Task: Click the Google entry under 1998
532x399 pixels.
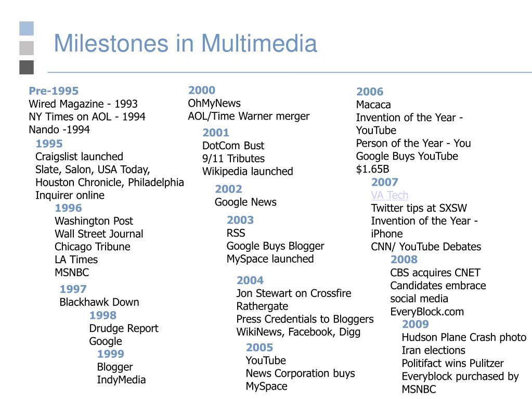Action: 106,341
